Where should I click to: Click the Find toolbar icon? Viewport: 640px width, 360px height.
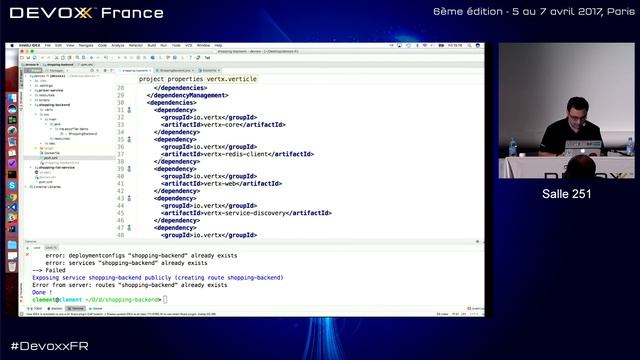click(x=77, y=58)
